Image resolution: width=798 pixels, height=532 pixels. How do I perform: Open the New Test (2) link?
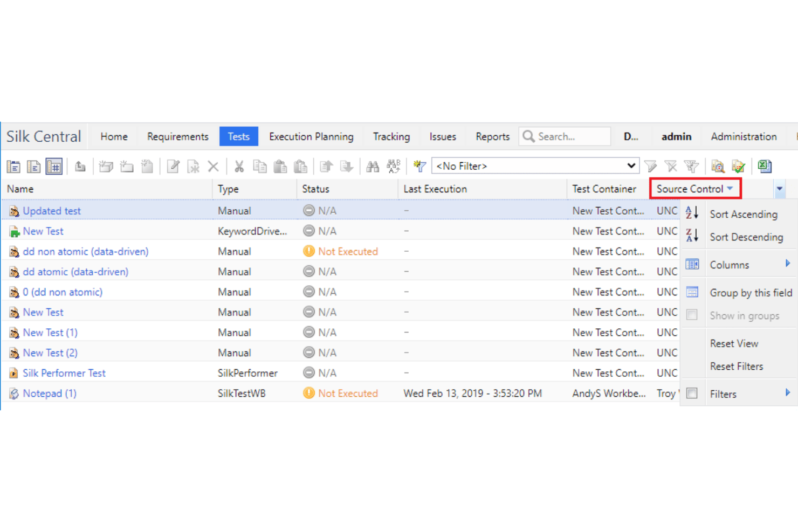50,353
